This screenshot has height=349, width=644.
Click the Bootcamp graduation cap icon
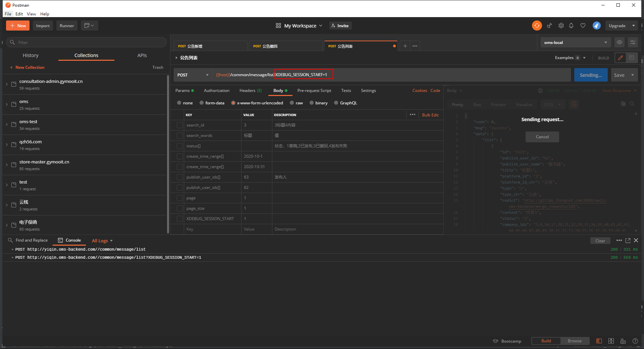[495, 341]
